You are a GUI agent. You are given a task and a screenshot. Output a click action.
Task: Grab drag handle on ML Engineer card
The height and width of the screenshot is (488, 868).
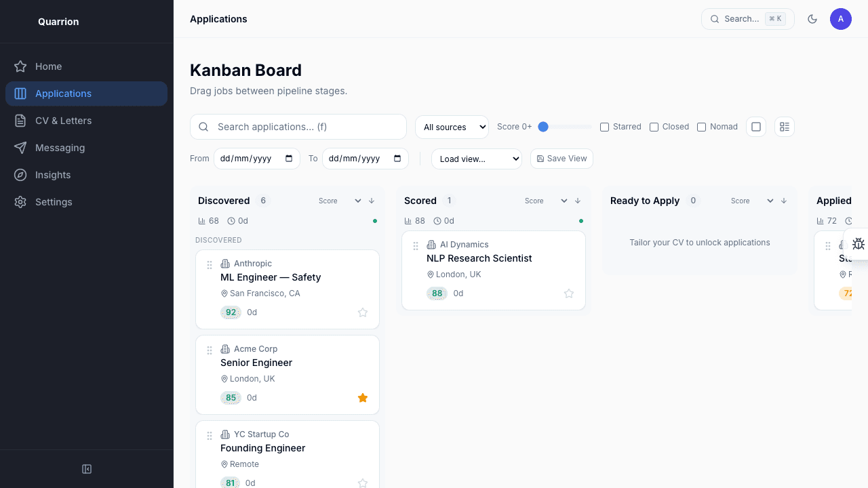pyautogui.click(x=210, y=265)
